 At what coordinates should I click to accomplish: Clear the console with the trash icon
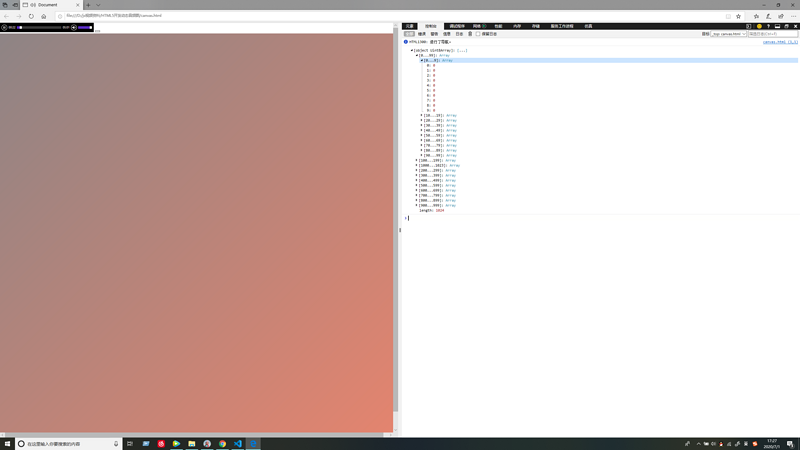470,34
